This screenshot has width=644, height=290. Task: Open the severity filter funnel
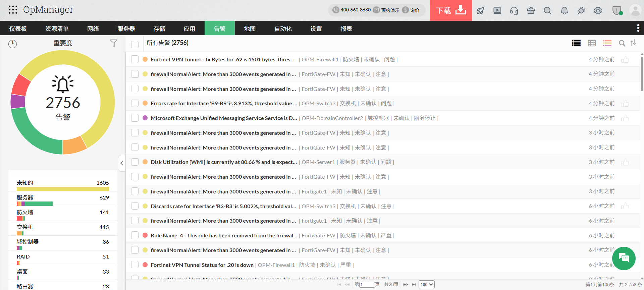(x=114, y=43)
